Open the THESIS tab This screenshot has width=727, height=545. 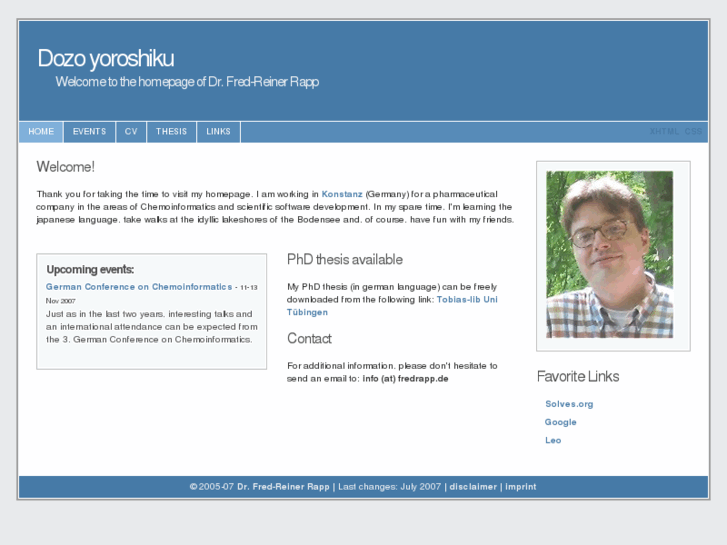(x=172, y=132)
